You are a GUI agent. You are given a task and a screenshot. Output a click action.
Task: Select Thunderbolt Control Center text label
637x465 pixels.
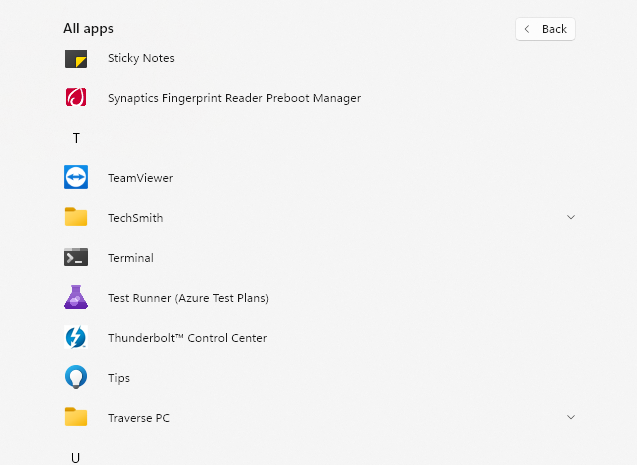188,338
